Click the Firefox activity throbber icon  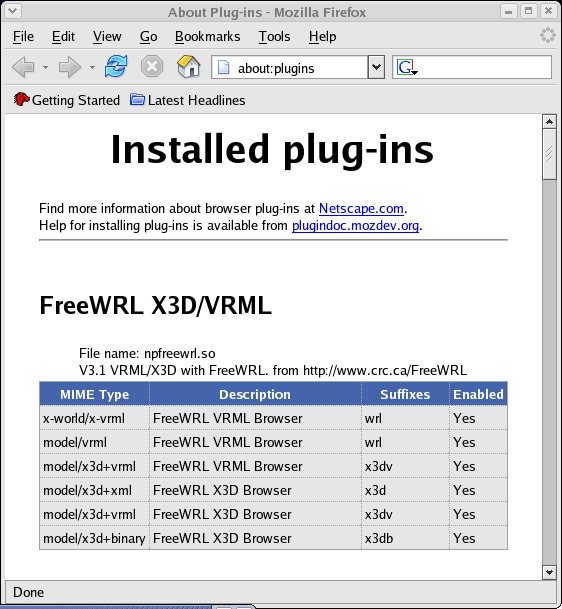click(x=548, y=35)
